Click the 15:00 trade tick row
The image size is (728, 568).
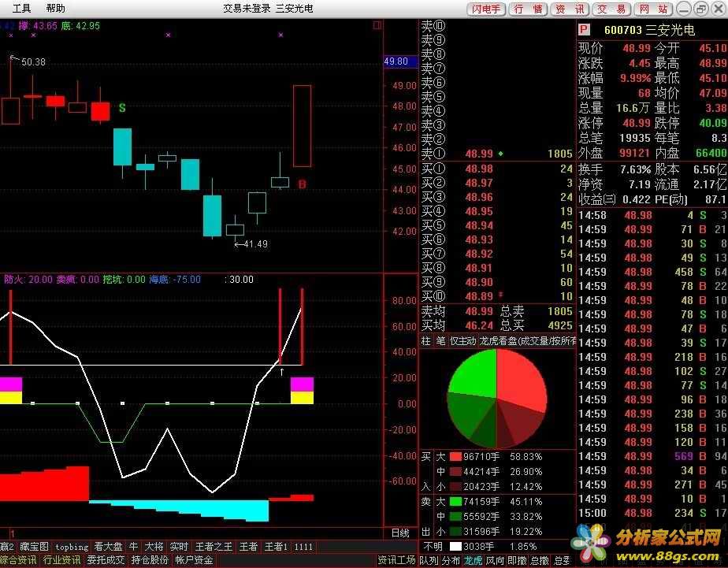click(x=652, y=513)
